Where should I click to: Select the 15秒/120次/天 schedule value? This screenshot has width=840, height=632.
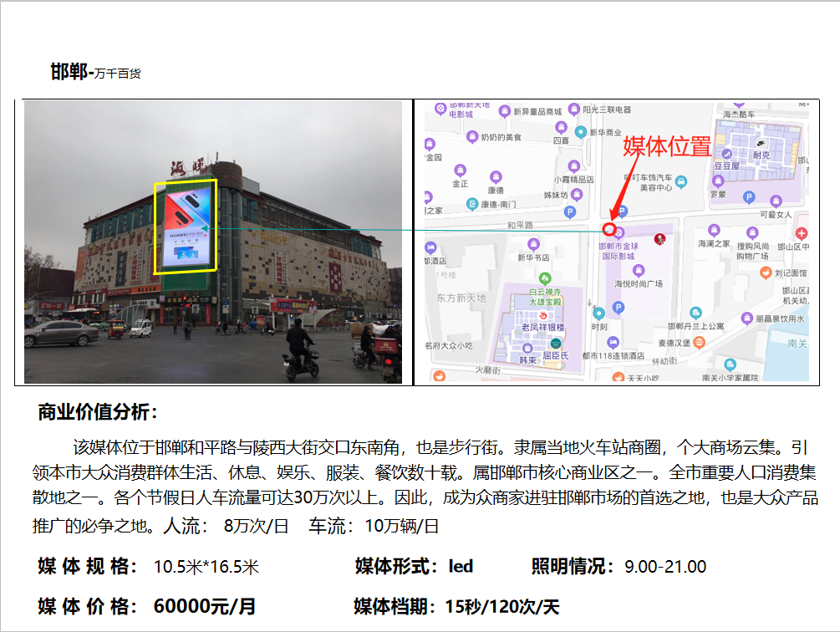[502, 607]
